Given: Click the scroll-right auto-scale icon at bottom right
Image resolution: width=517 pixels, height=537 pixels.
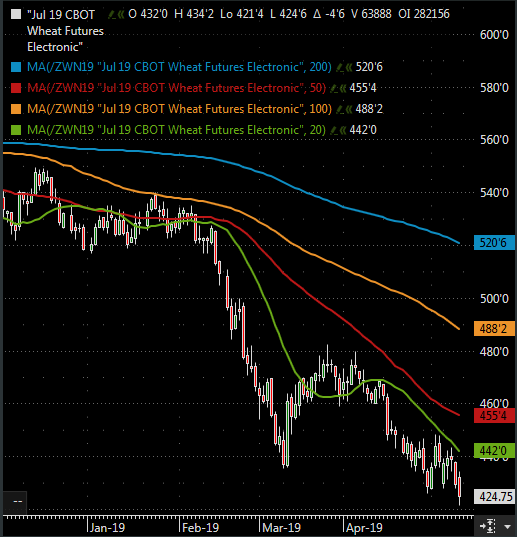Looking at the screenshot, I should [488, 525].
